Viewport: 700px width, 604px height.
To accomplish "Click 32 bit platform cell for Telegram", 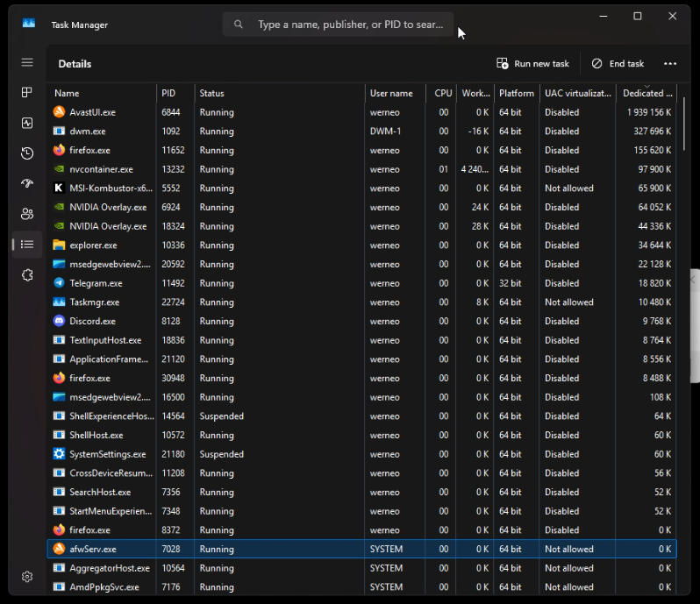I will 511,283.
